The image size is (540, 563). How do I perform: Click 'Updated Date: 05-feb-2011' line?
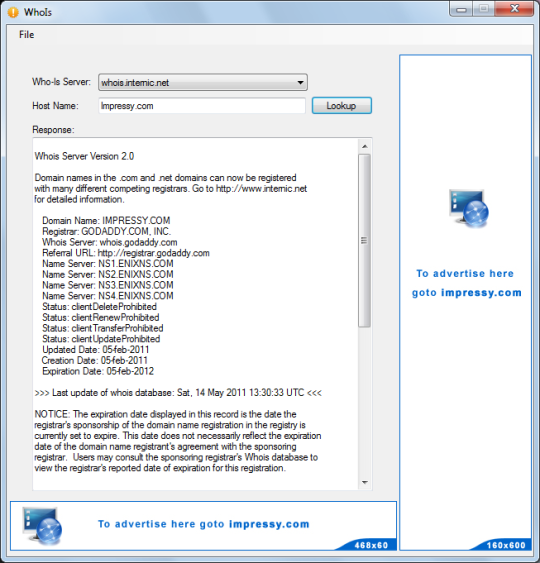coord(96,350)
